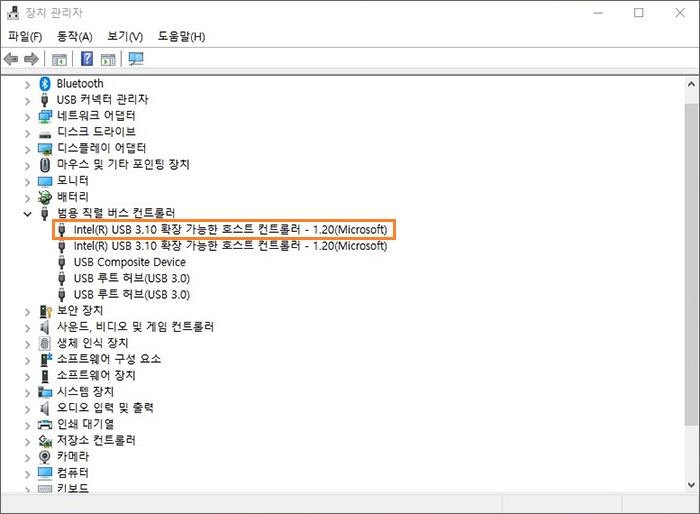This screenshot has width=700, height=514.
Task: Expand the 카메라 node
Action: pos(27,458)
